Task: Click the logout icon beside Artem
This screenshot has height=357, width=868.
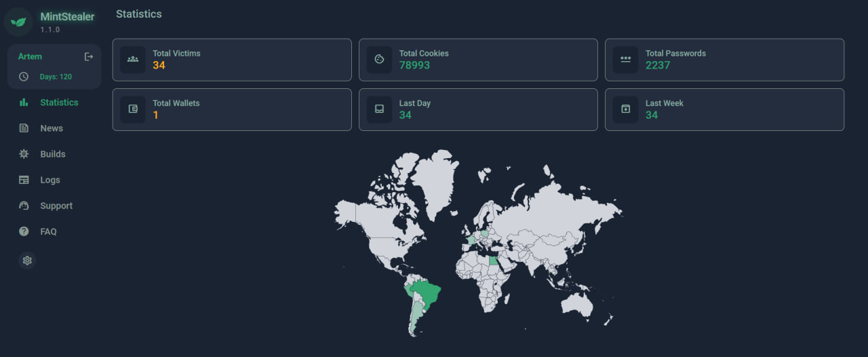Action: [x=88, y=56]
